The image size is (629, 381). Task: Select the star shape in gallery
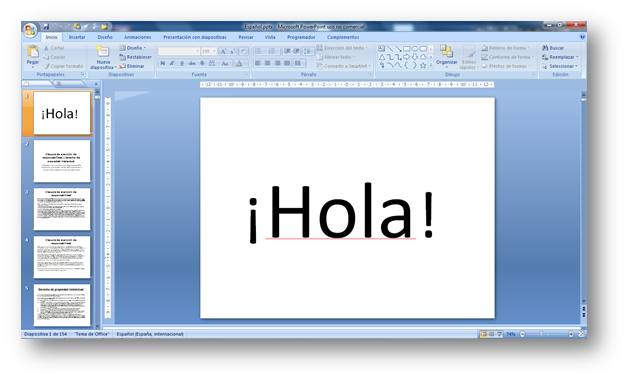(x=423, y=65)
